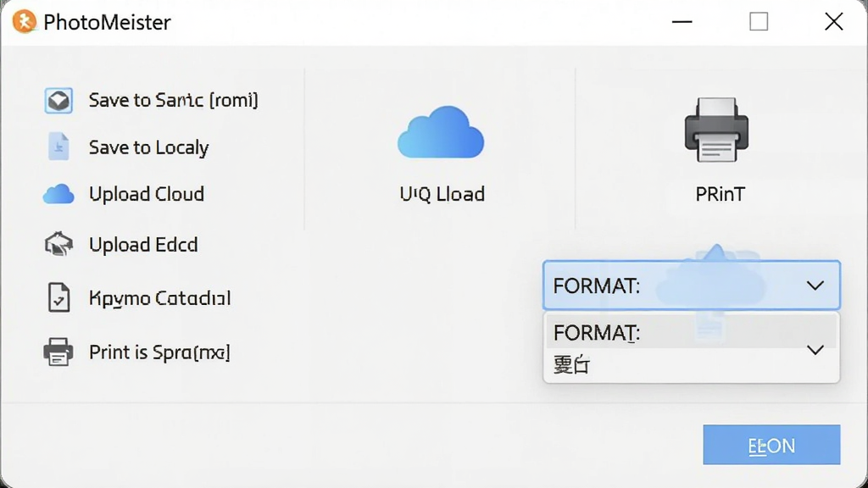
Task: Maximize the PhotoMeister window
Action: [759, 22]
